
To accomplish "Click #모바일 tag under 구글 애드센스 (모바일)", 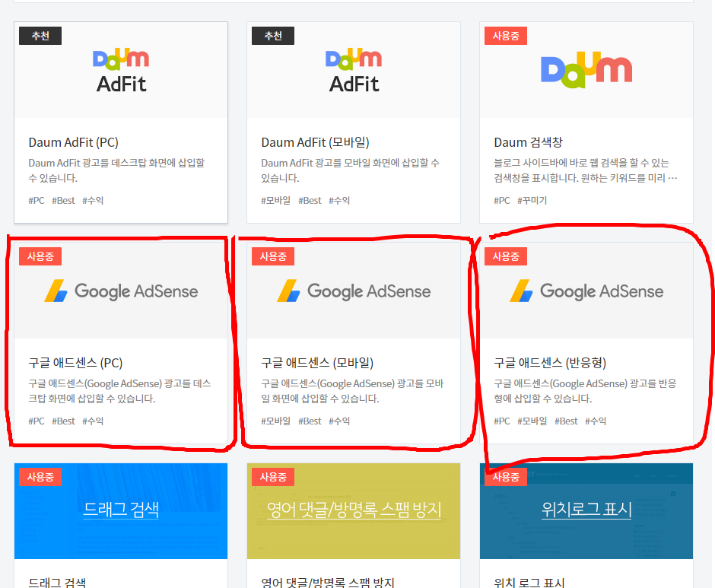I will pos(276,421).
